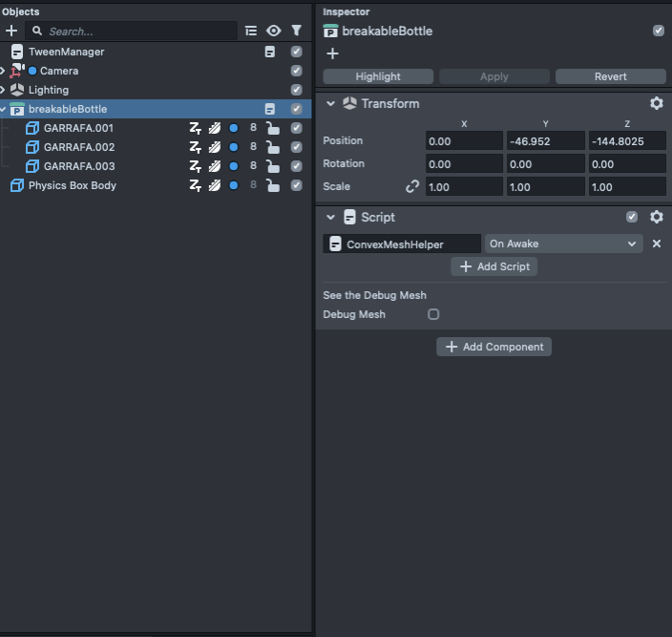Viewport: 672px width, 637px height.
Task: Click the blue layer dot on GARRAFA.002
Action: pos(234,147)
